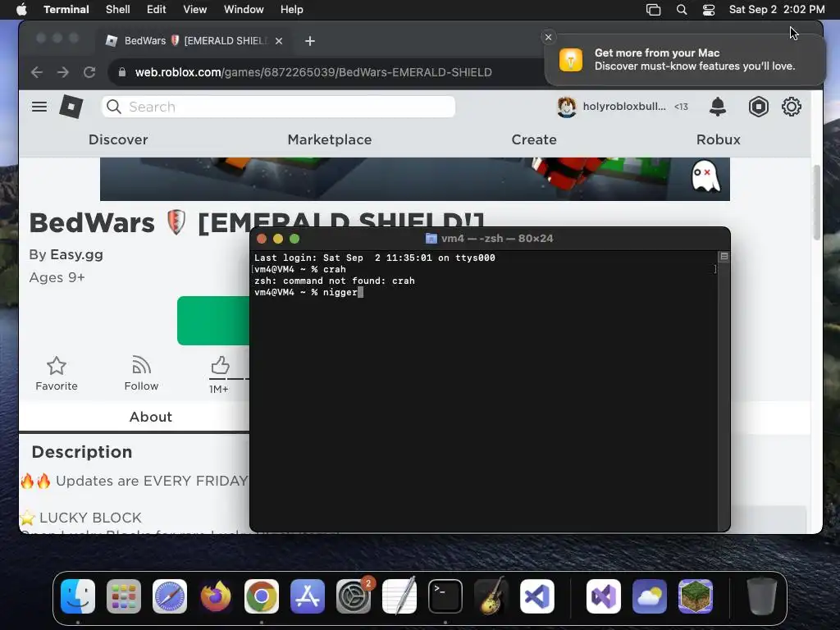The width and height of the screenshot is (840, 630).
Task: Click the 'Ages 9+' label
Action: coord(57,277)
